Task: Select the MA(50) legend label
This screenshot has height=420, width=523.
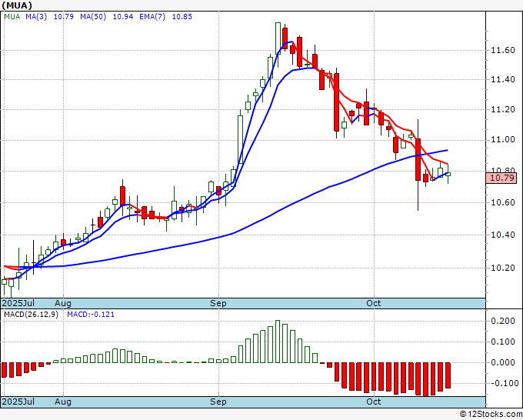Action: (93, 17)
